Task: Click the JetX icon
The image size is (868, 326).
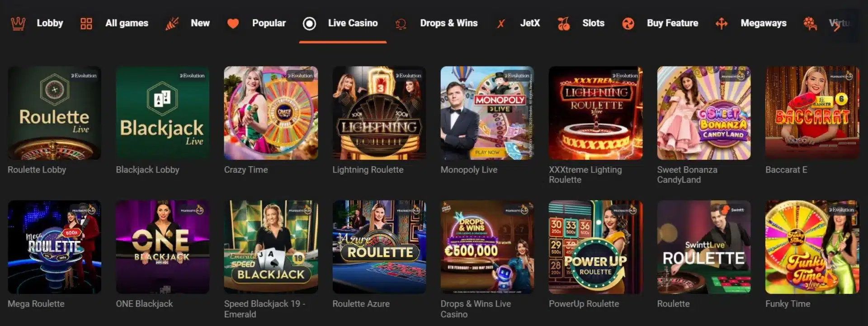Action: coord(501,24)
